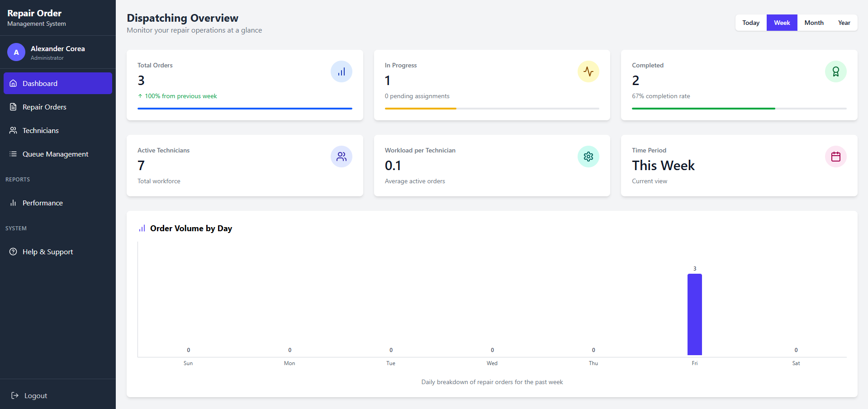Click the Friday bar in the chart
This screenshot has height=409, width=868.
click(695, 314)
